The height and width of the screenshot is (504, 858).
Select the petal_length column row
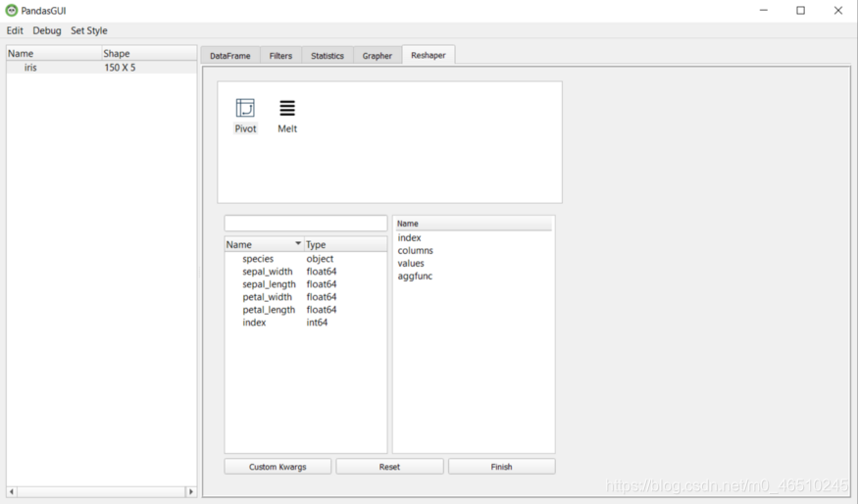click(x=305, y=310)
